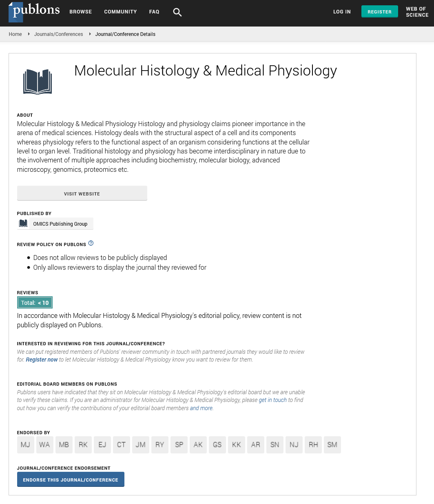Image resolution: width=434 pixels, height=504 pixels.
Task: Open OMICS Publishing Group page
Action: 60,224
